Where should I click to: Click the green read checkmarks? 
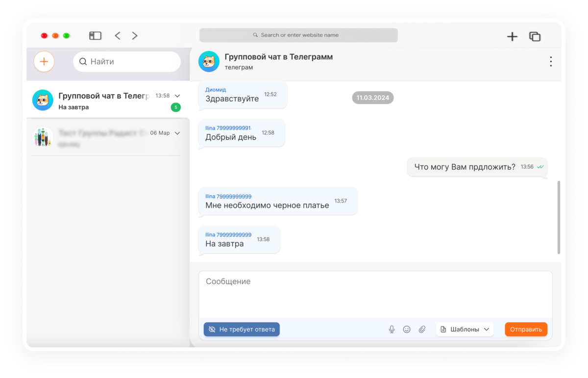click(540, 167)
